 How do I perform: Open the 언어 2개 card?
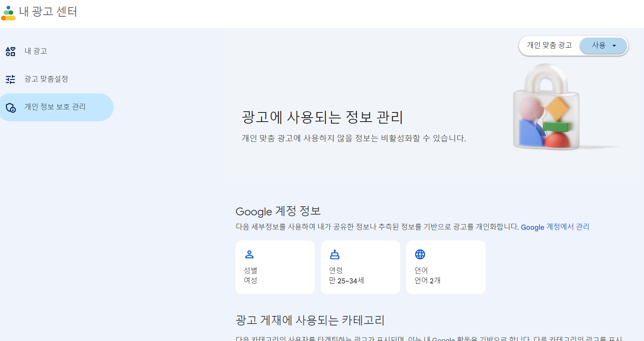click(446, 267)
